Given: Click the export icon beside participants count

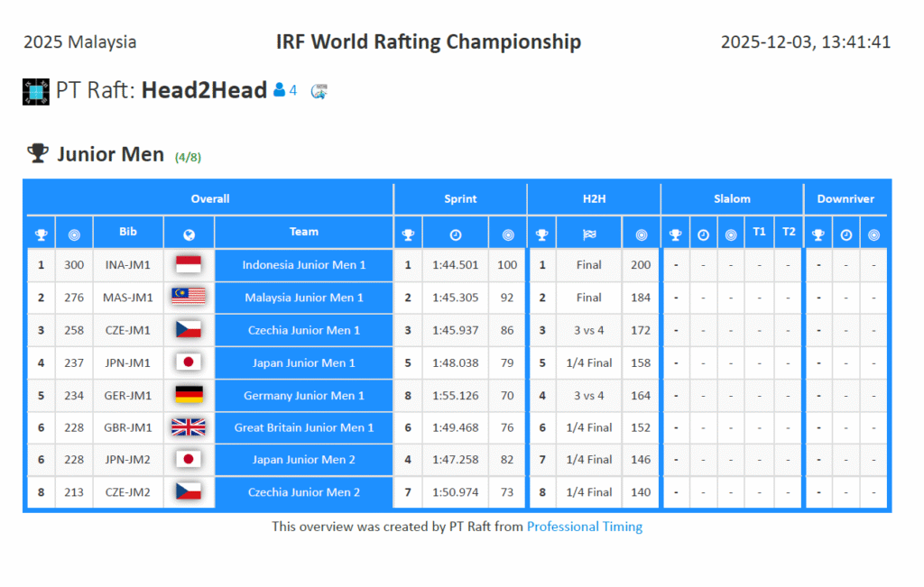Looking at the screenshot, I should tap(319, 90).
